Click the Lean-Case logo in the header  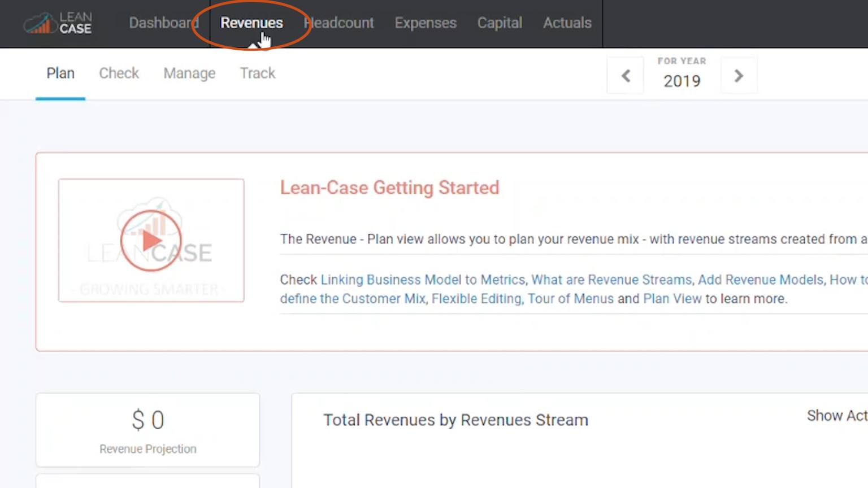point(57,23)
